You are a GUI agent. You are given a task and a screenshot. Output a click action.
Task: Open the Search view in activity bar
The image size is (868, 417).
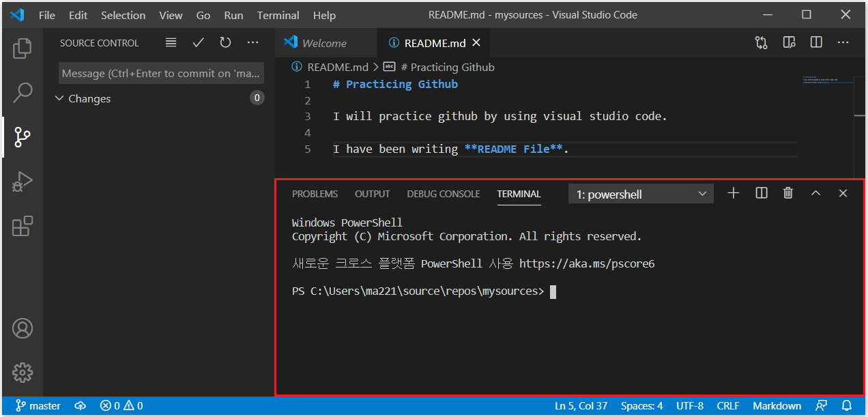tap(23, 92)
